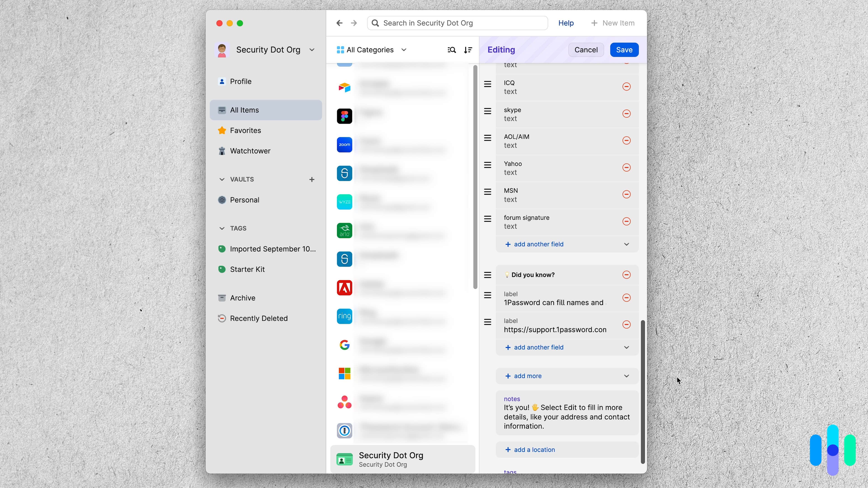Open Recently Deleted in the sidebar
This screenshot has height=488, width=868.
pyautogui.click(x=258, y=318)
